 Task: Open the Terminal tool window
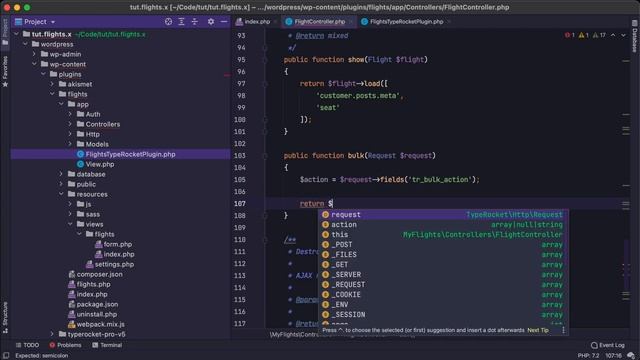107,345
